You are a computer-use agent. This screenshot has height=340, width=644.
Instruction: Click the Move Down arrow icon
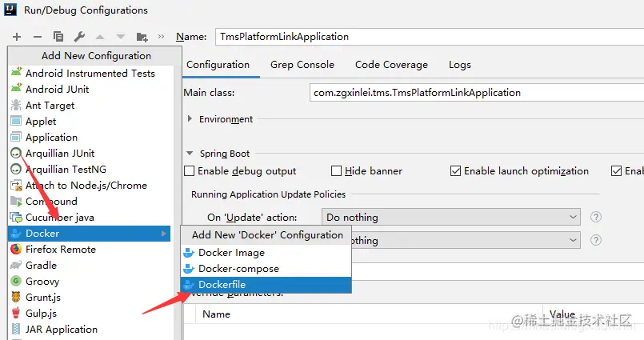coord(120,37)
